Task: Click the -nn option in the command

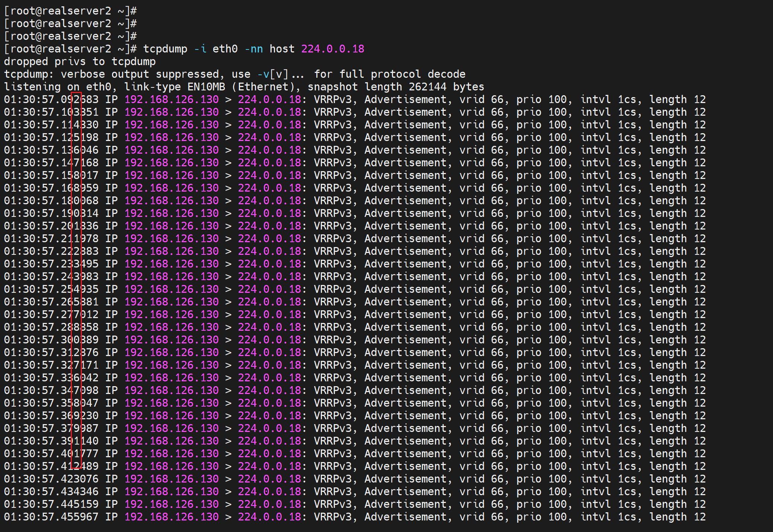Action: click(253, 49)
